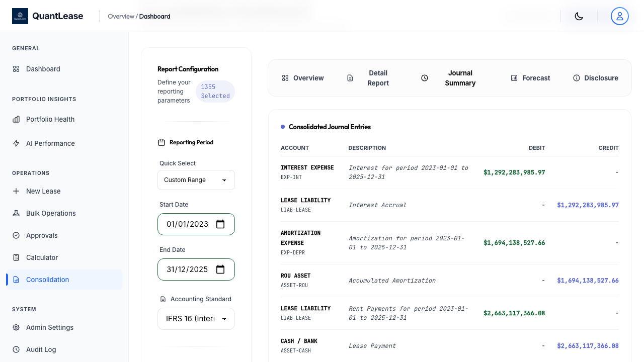644x362 pixels.
Task: Select the Calculator icon in Operations section
Action: (x=16, y=257)
